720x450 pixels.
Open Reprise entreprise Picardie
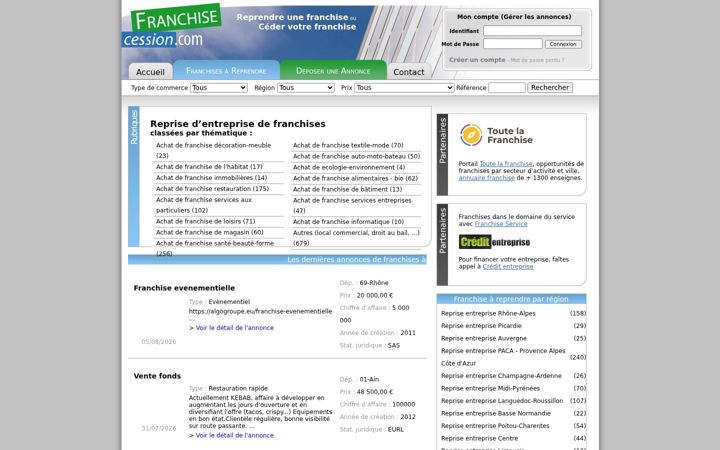pyautogui.click(x=481, y=326)
